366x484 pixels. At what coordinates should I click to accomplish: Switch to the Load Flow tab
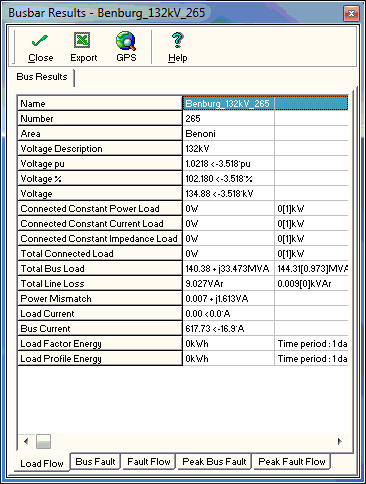(x=42, y=463)
